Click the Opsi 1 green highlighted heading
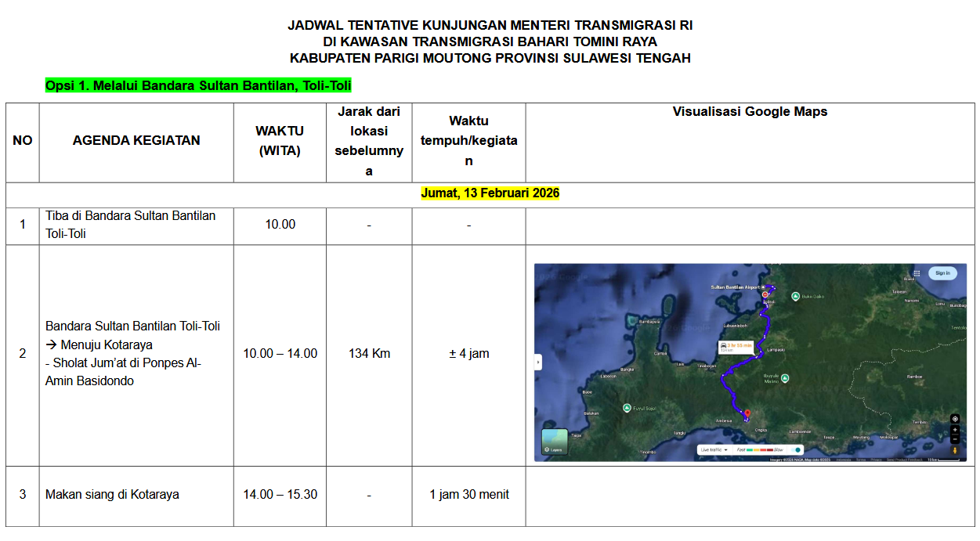The width and height of the screenshot is (980, 541). tap(198, 86)
